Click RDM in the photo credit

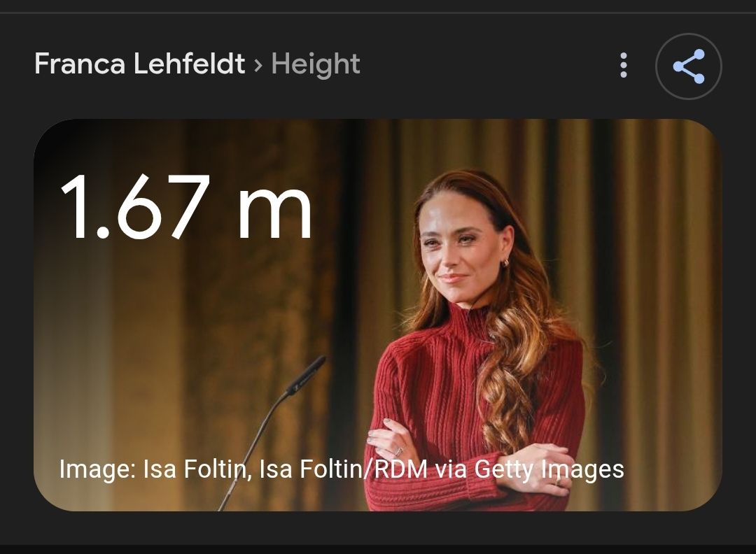click(400, 469)
